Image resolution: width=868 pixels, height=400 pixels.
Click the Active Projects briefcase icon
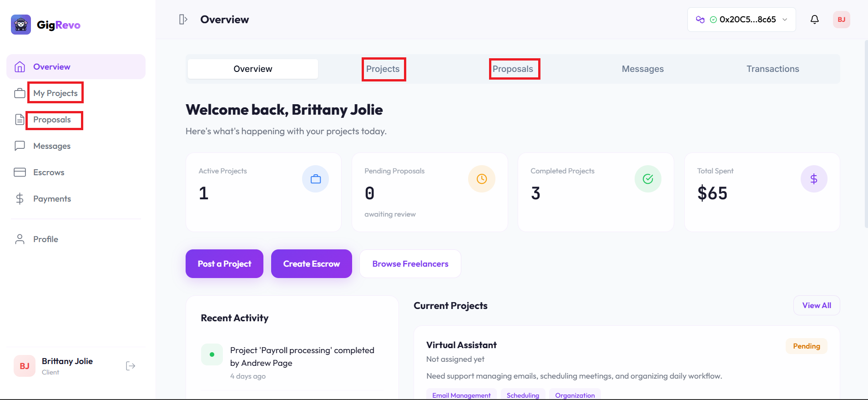click(x=316, y=179)
